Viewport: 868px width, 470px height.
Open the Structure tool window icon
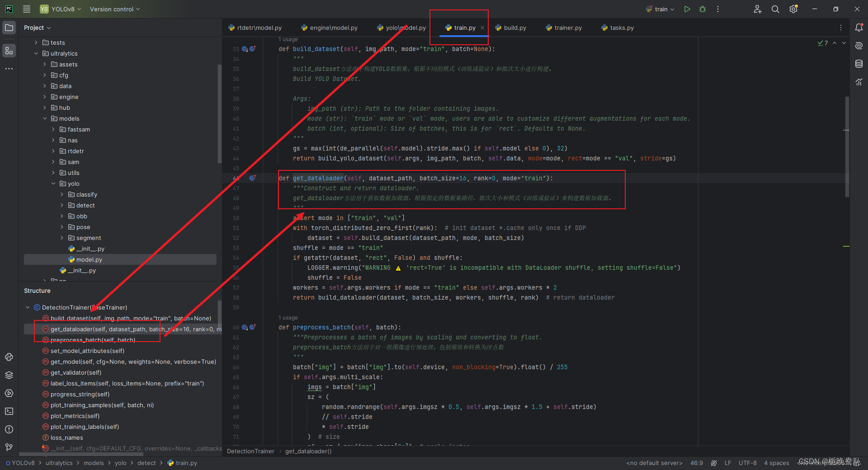(9, 51)
